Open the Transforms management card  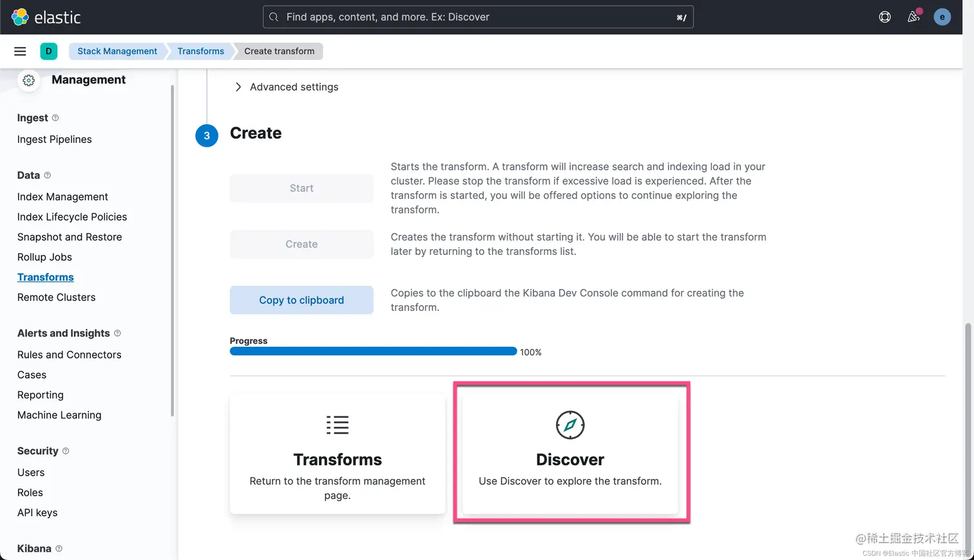pyautogui.click(x=338, y=454)
